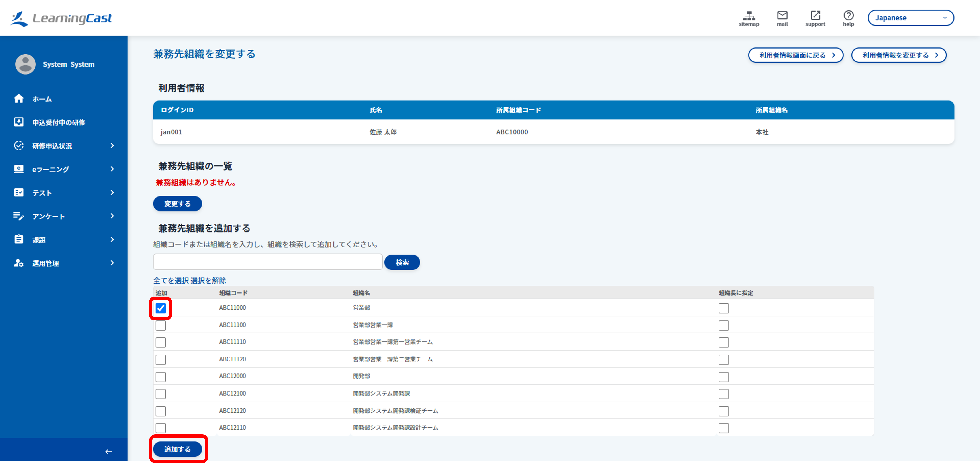
Task: Click the 全てを選択 link
Action: point(171,280)
